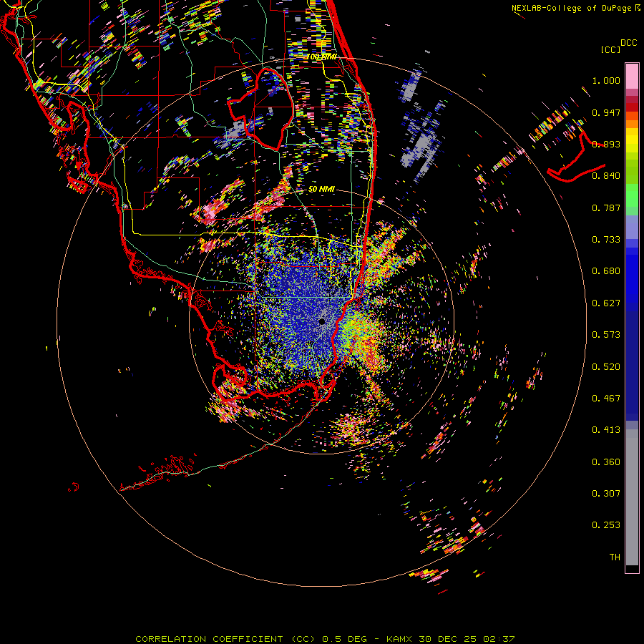Click the DCC label above the color scale
Viewport: 644px width, 644px height.
[x=628, y=43]
